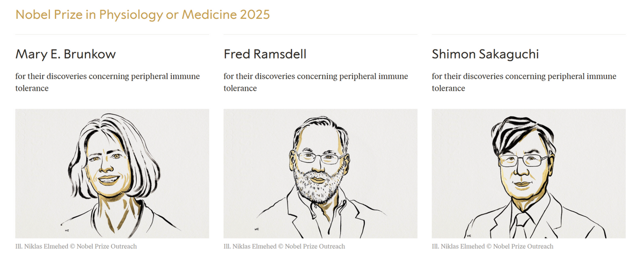Click the Nobel Prize in Physiology or Medicine 2025 heading
644x268 pixels.
tap(142, 15)
